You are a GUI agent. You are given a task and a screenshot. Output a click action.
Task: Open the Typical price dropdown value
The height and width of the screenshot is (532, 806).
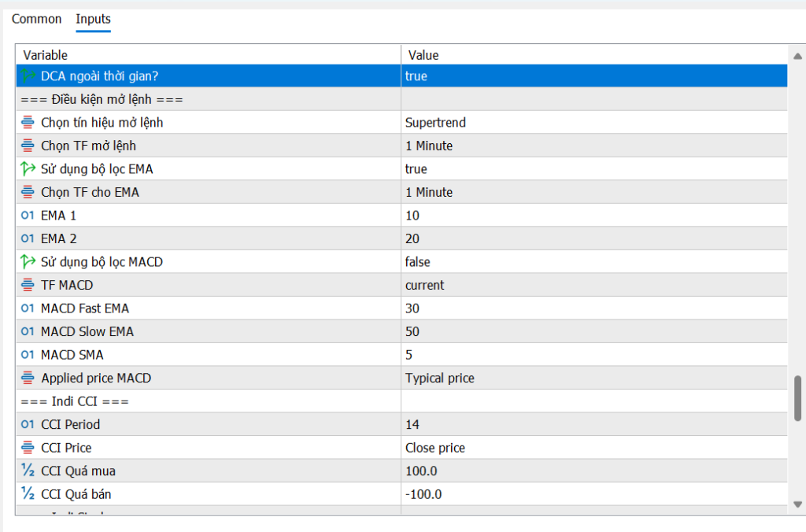(439, 379)
